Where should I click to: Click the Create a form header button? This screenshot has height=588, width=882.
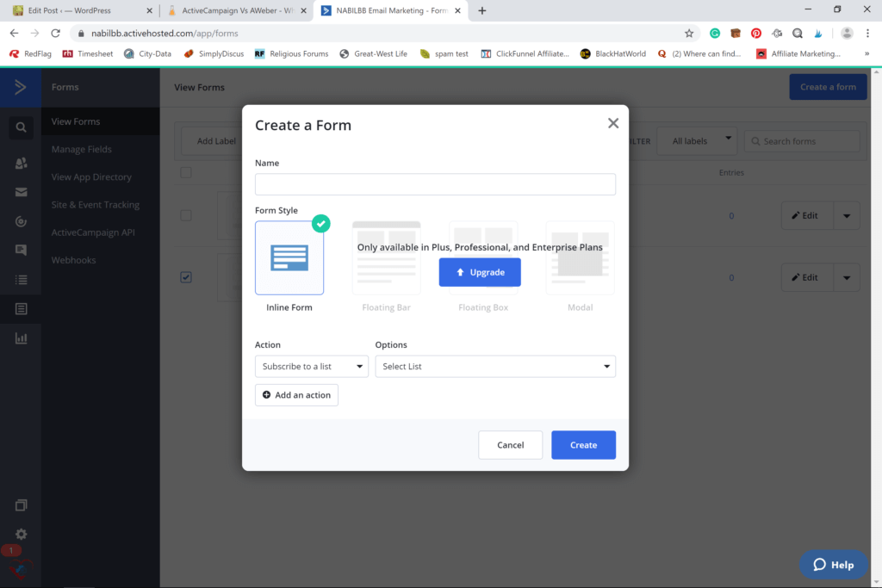[828, 87]
